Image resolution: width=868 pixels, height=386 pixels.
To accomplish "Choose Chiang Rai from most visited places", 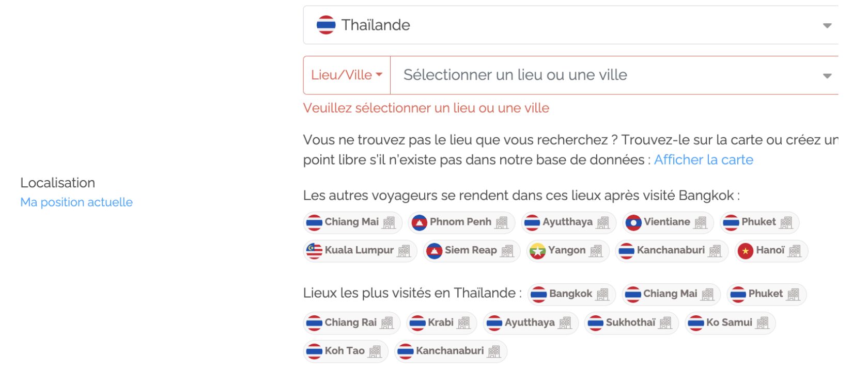I will click(x=351, y=323).
